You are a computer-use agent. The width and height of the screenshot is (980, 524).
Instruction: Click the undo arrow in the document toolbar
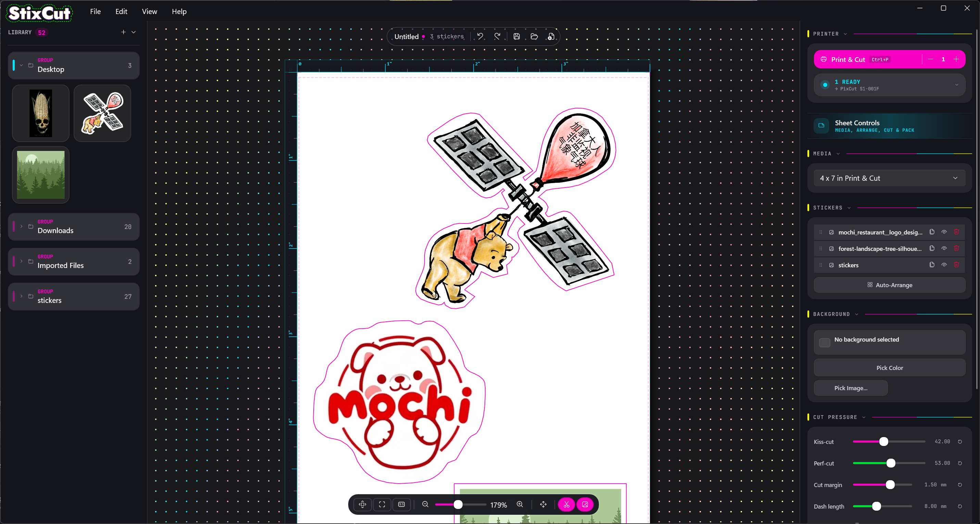pyautogui.click(x=480, y=36)
